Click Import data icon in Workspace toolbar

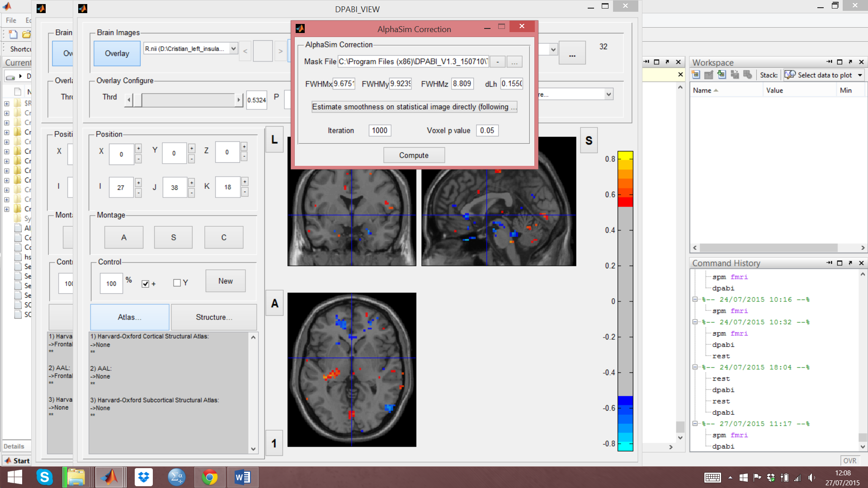[x=722, y=75]
